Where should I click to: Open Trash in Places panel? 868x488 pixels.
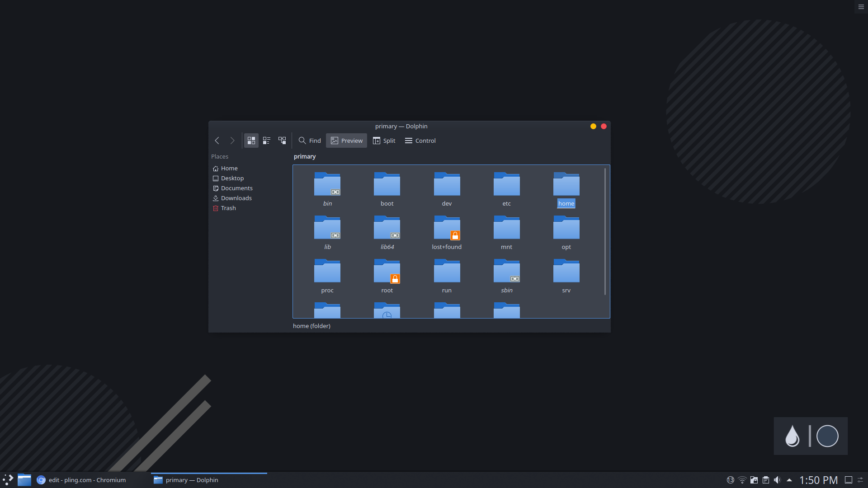point(225,208)
